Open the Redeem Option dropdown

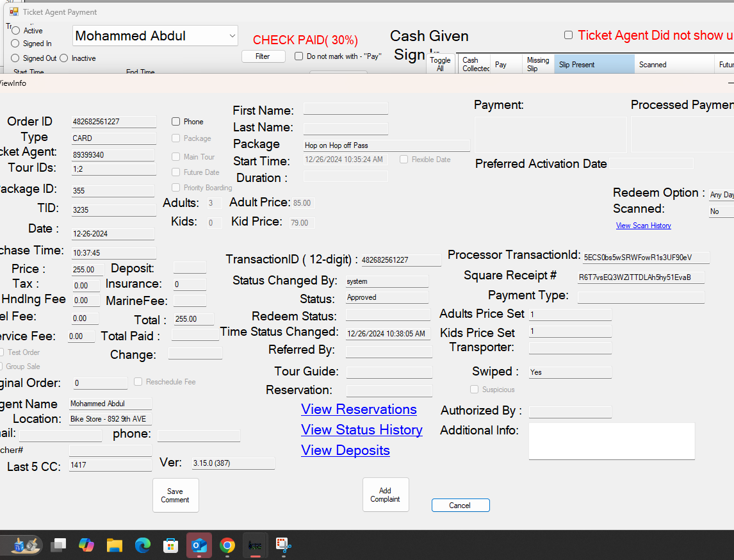[721, 195]
